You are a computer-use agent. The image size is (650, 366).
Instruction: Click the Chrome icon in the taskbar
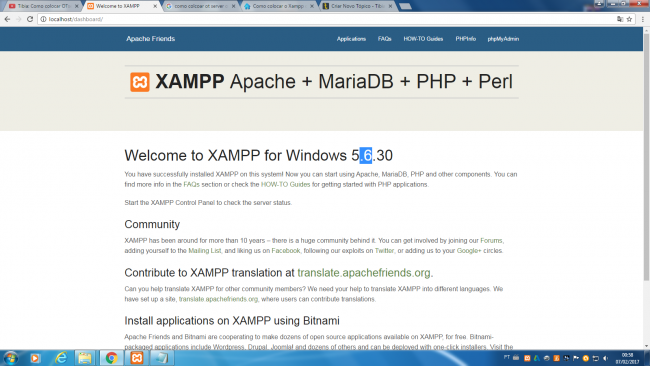(111, 358)
